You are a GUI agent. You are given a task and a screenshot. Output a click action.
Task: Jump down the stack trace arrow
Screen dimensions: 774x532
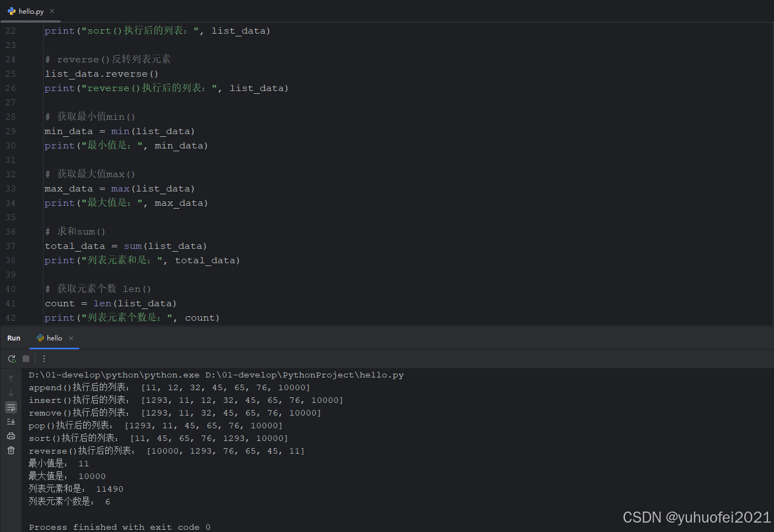pyautogui.click(x=11, y=393)
